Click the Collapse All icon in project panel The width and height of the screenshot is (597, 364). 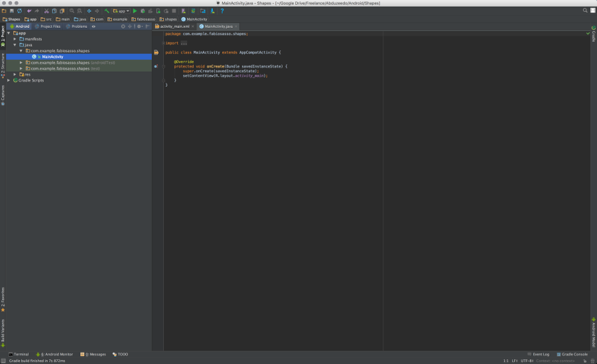[x=129, y=27]
